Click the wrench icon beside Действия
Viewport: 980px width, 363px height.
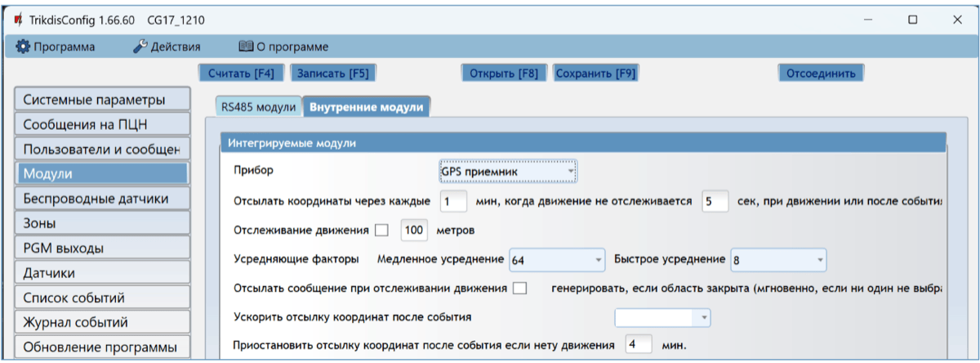[x=140, y=47]
